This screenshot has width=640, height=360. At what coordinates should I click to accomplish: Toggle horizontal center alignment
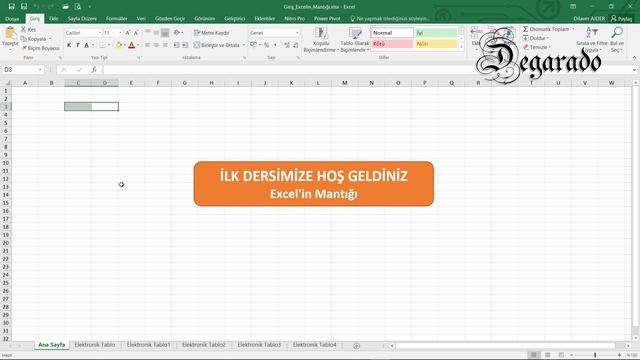tap(156, 45)
